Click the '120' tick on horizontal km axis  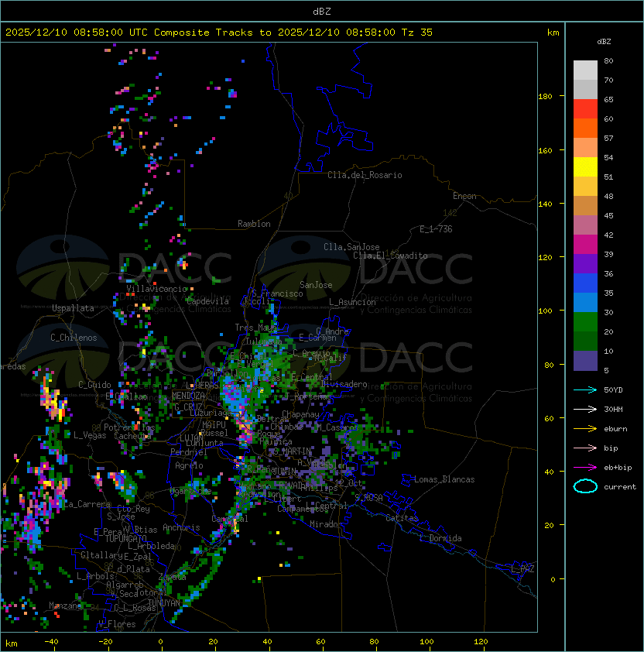(481, 642)
